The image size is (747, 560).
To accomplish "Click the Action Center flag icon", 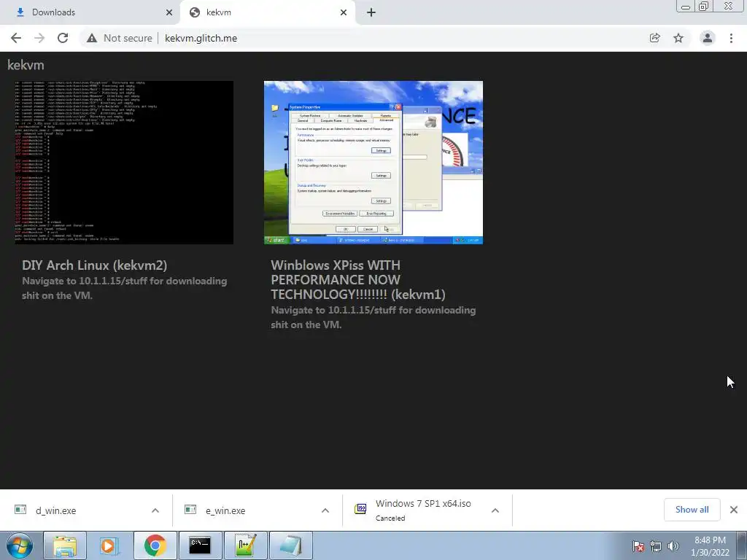I will [638, 546].
